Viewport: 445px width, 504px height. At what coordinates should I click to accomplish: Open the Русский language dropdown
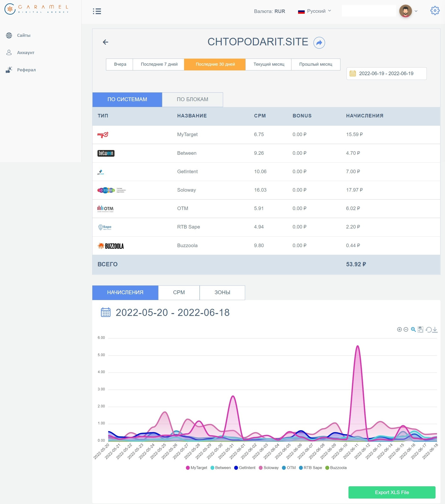pos(315,11)
